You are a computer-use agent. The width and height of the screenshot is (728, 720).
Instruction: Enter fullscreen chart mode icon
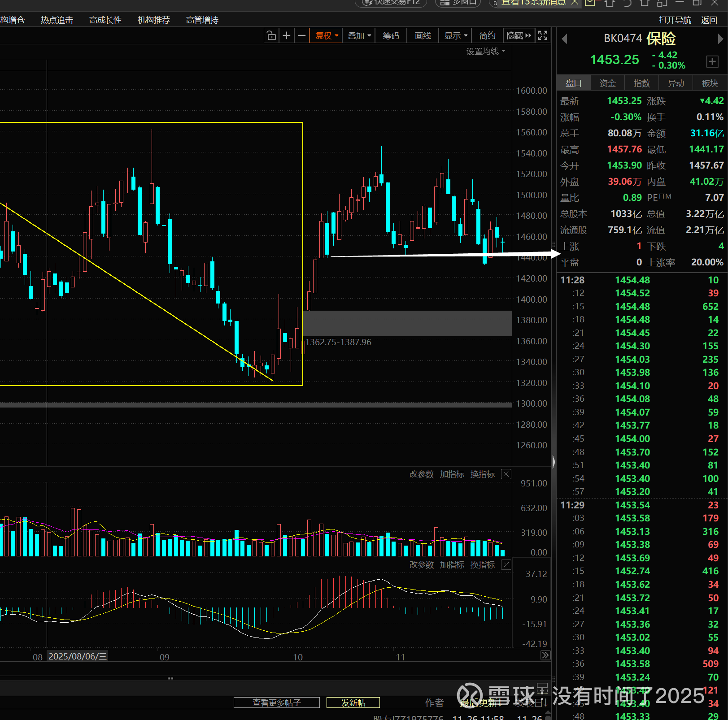point(543,35)
